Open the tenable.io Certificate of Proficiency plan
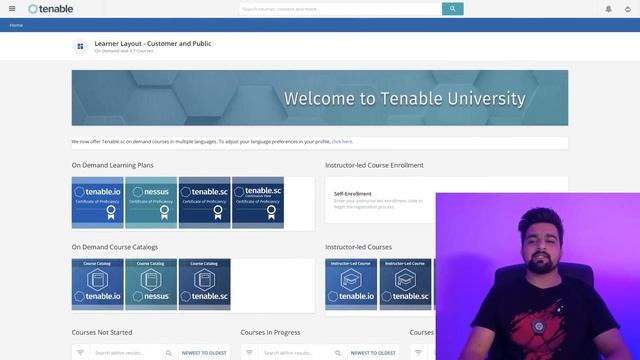The image size is (640, 360). (98, 202)
